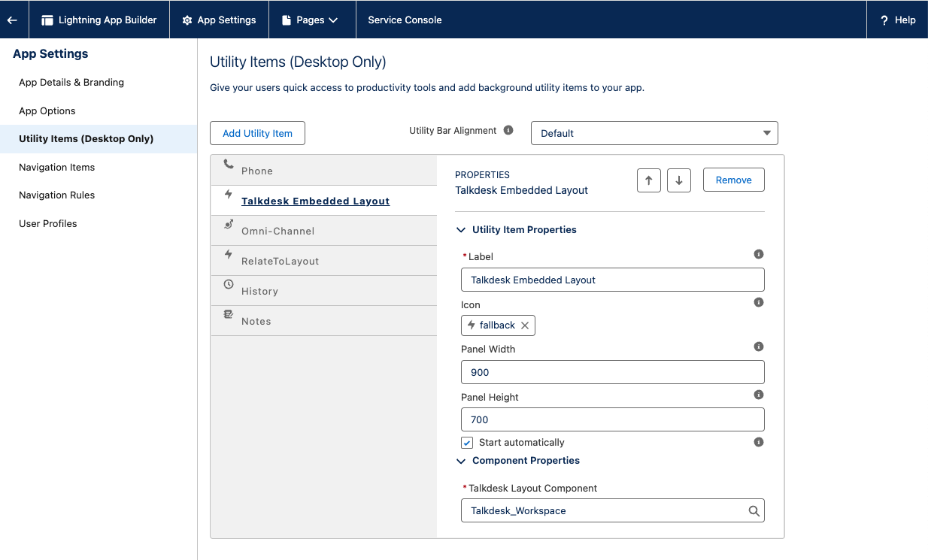Screen dimensions: 928x560
Task: Click the info icon for Panel Width
Action: pos(759,347)
